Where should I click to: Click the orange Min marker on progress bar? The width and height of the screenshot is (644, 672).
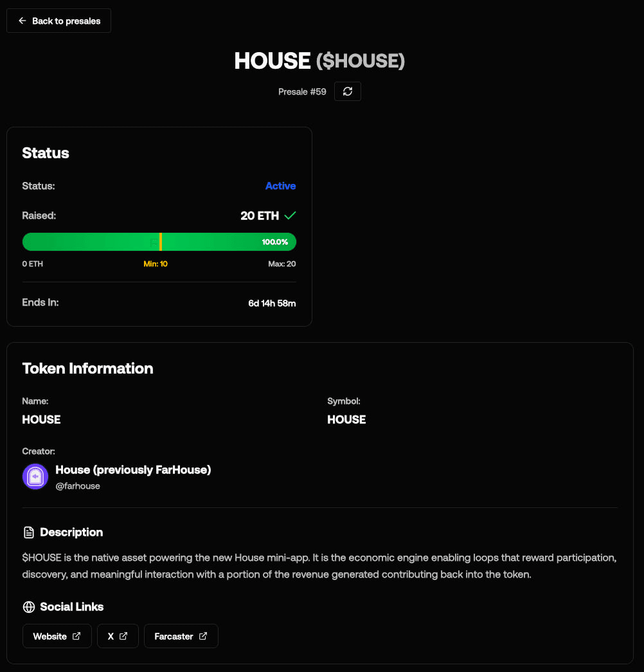[160, 242]
